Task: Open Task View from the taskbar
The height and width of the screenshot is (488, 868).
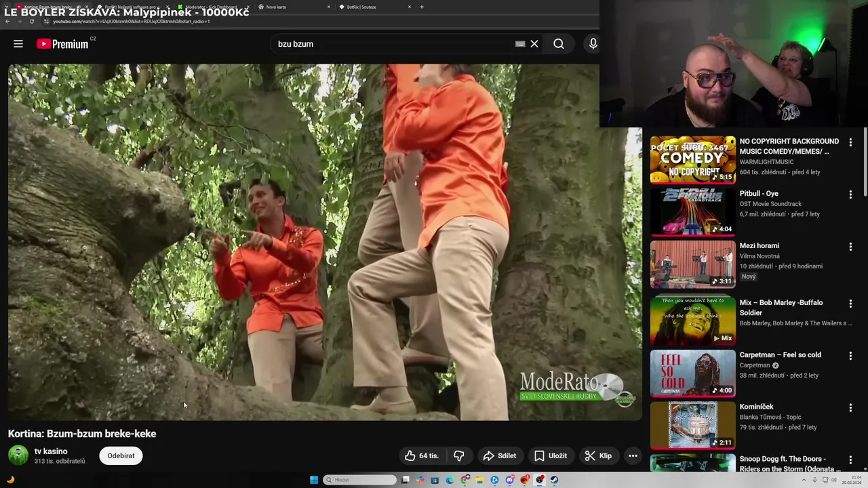Action: pyautogui.click(x=405, y=480)
